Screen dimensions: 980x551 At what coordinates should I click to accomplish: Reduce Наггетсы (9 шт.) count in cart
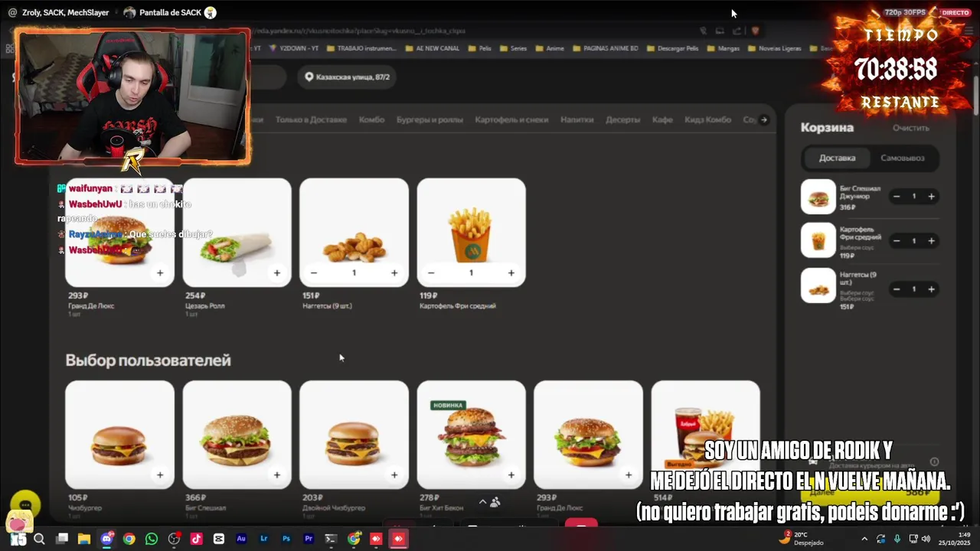(x=897, y=289)
